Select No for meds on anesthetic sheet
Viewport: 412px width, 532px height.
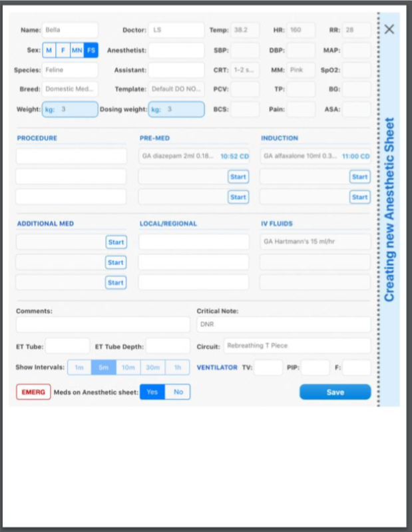(x=178, y=392)
